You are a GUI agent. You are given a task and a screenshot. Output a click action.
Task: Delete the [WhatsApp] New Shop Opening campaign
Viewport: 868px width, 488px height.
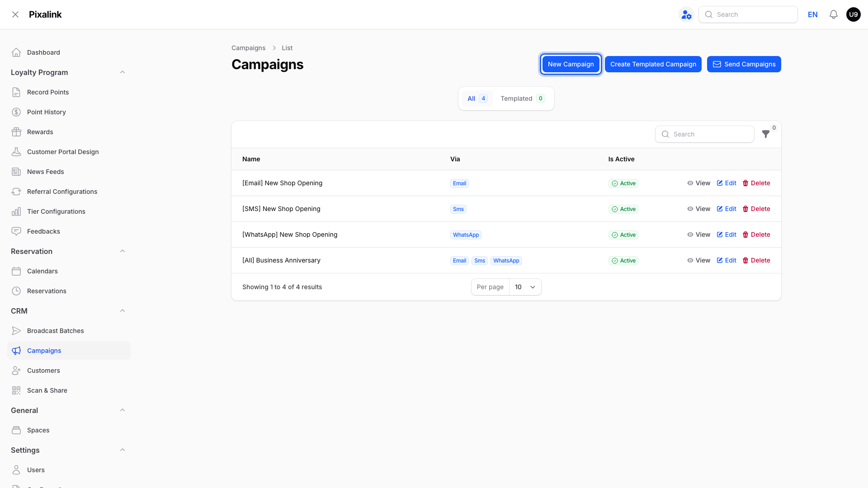[756, 235]
